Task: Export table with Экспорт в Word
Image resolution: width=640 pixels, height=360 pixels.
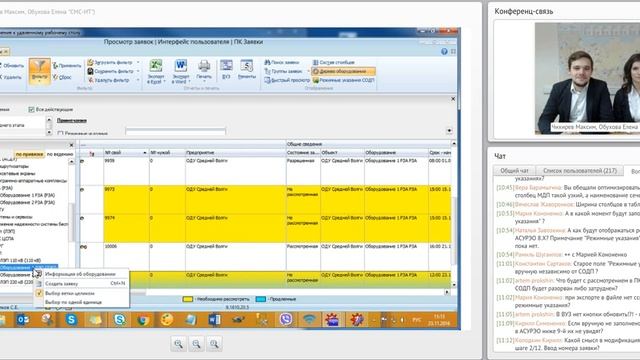Action: (x=180, y=71)
